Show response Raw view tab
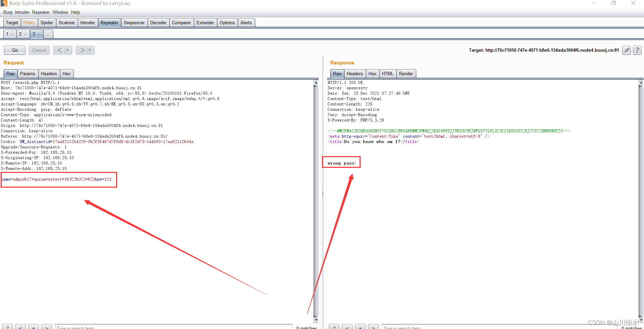 [337, 74]
